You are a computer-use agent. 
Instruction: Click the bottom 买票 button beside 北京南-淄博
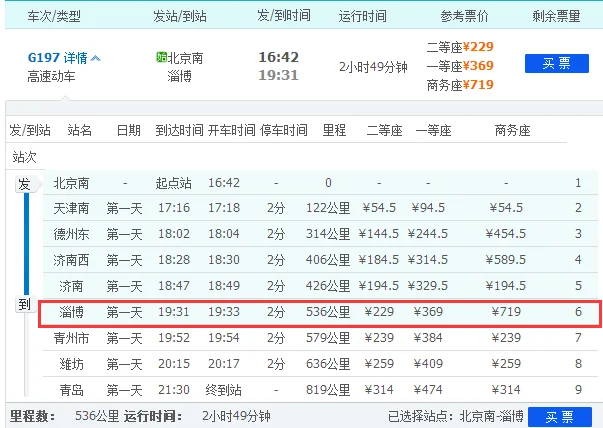click(560, 417)
